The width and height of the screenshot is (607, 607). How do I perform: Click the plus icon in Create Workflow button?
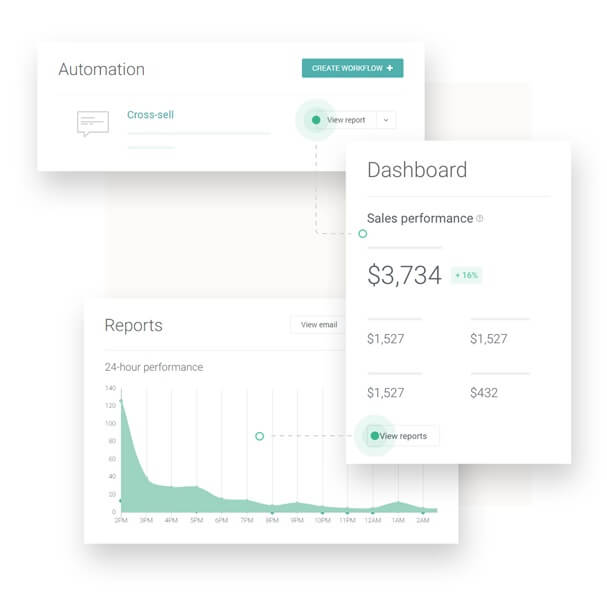pos(389,68)
